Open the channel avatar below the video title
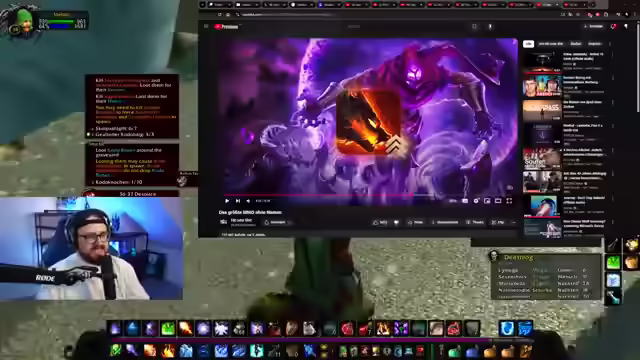 tap(223, 222)
